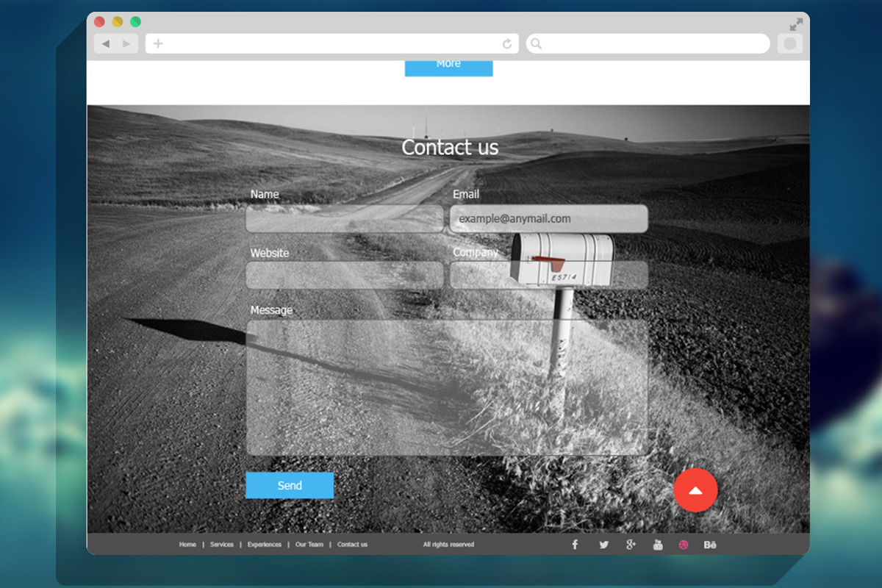Click the "Contact us" heading
882x588 pixels.
click(450, 147)
